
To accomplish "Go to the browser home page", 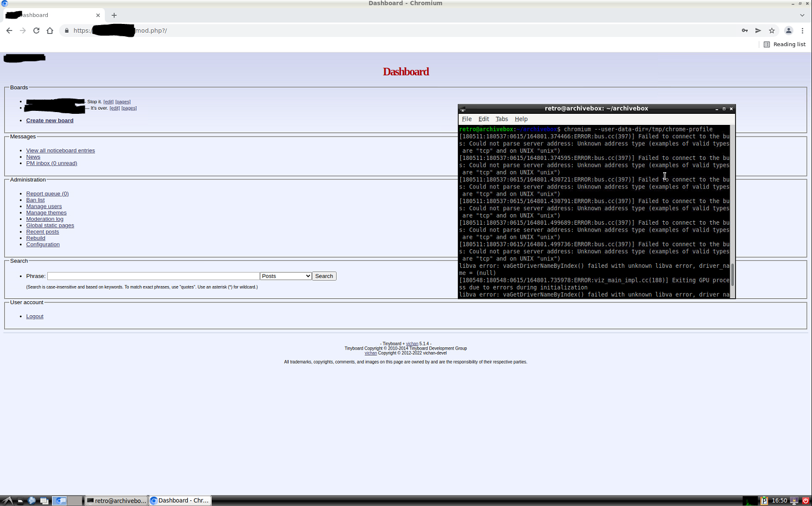I will tap(50, 30).
